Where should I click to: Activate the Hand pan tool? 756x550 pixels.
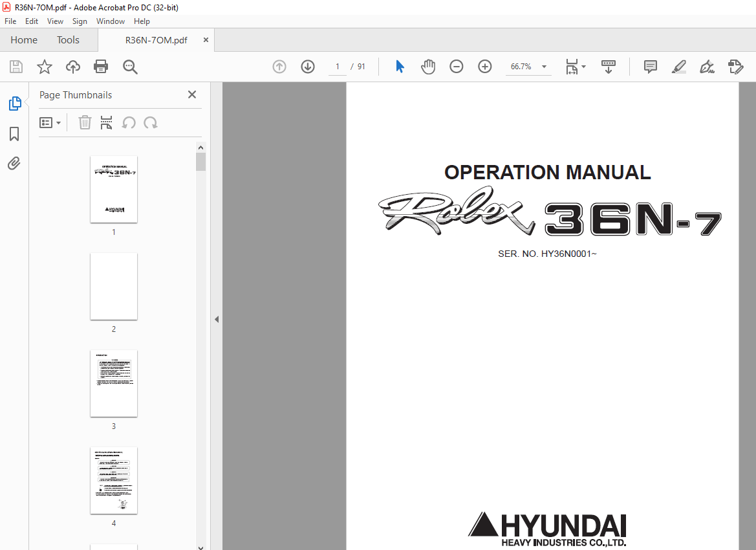click(x=427, y=67)
